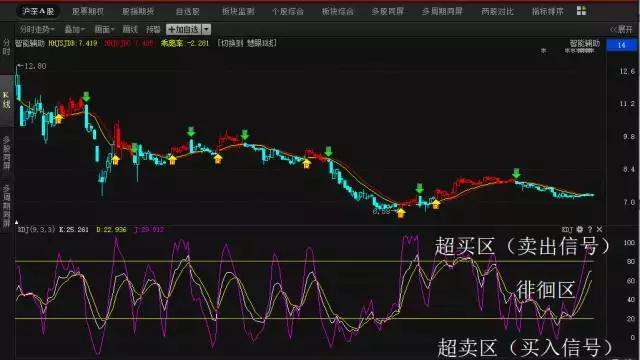Click the 预警 alert button
Image resolution: width=640 pixels, height=360 pixels.
[x=153, y=29]
